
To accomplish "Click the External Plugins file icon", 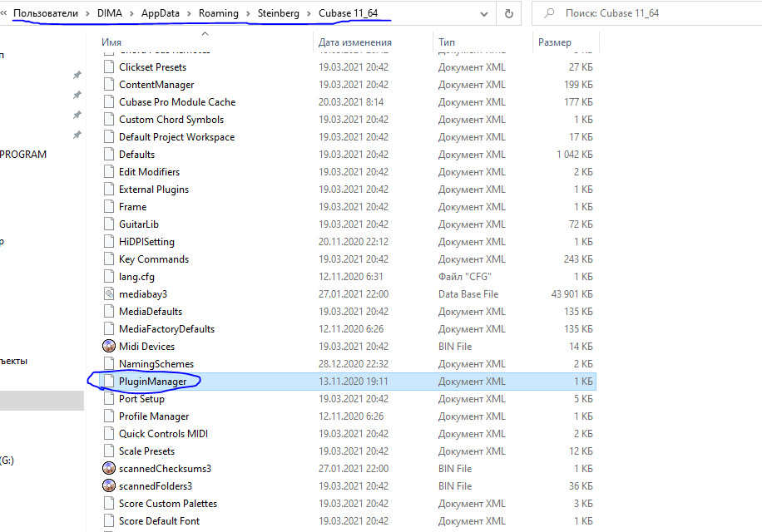I will (109, 190).
